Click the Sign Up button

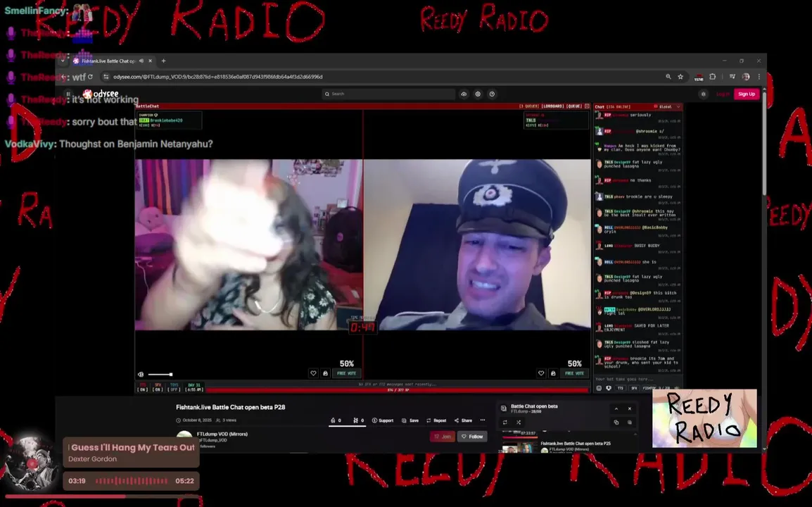(x=747, y=94)
